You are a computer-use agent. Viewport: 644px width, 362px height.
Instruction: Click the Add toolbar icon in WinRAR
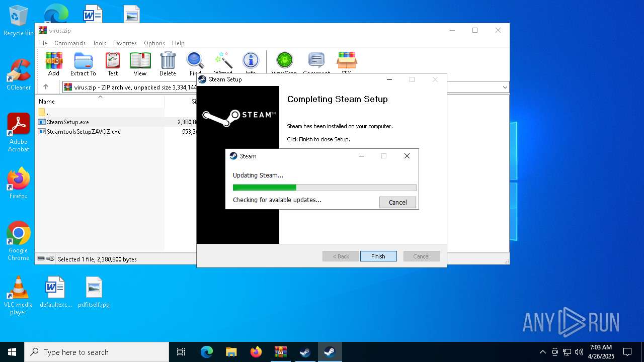pos(54,64)
